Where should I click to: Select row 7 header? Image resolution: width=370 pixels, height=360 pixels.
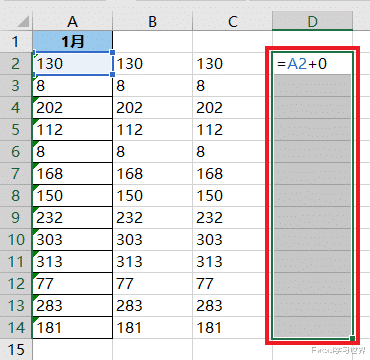[16, 173]
